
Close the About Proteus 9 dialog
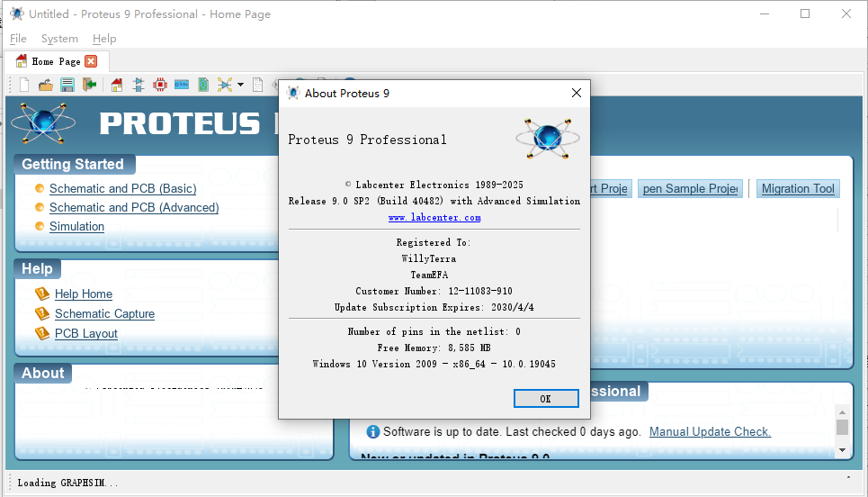pyautogui.click(x=577, y=93)
